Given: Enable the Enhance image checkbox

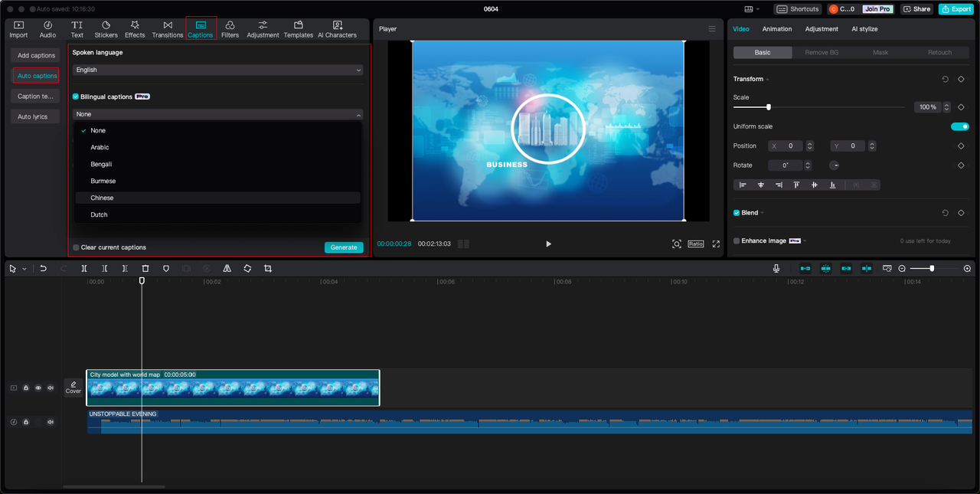Looking at the screenshot, I should coord(737,240).
